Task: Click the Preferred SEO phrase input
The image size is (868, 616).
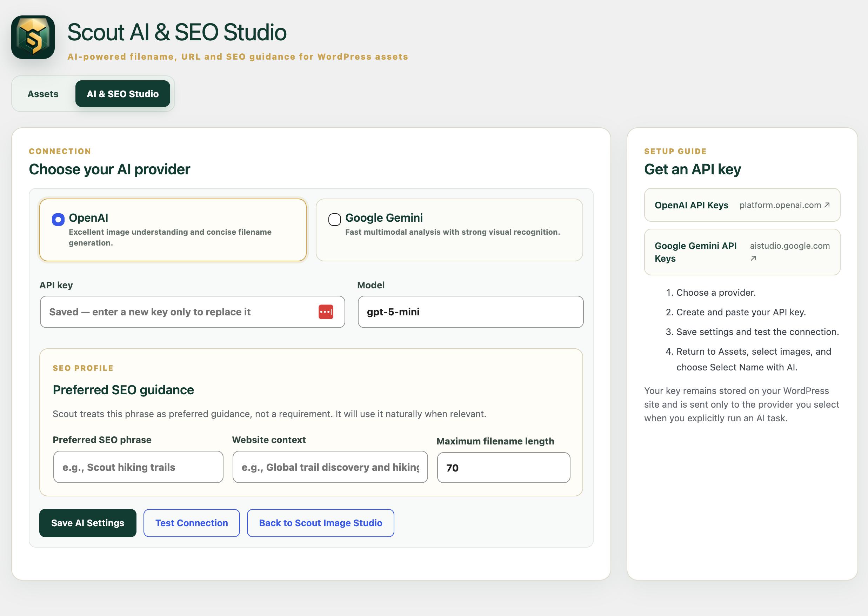Action: pyautogui.click(x=138, y=467)
